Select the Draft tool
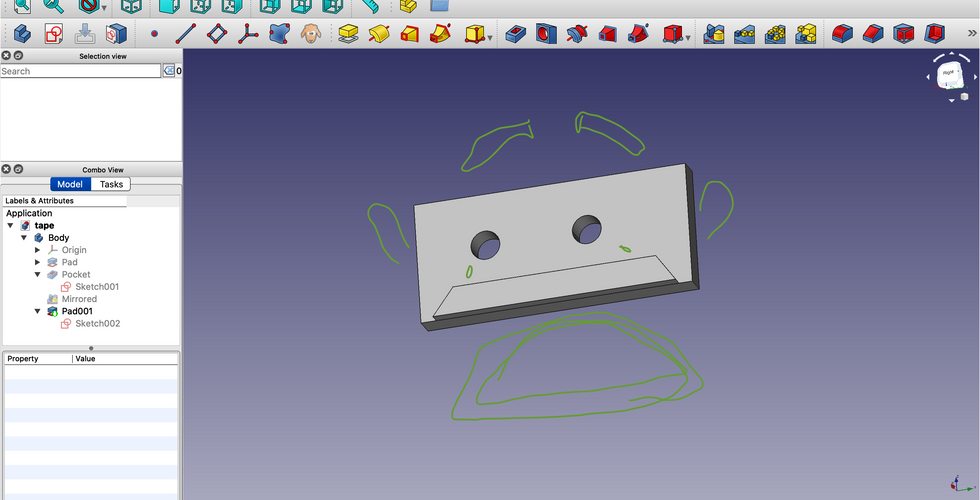Image resolution: width=980 pixels, height=500 pixels. pyautogui.click(x=903, y=33)
